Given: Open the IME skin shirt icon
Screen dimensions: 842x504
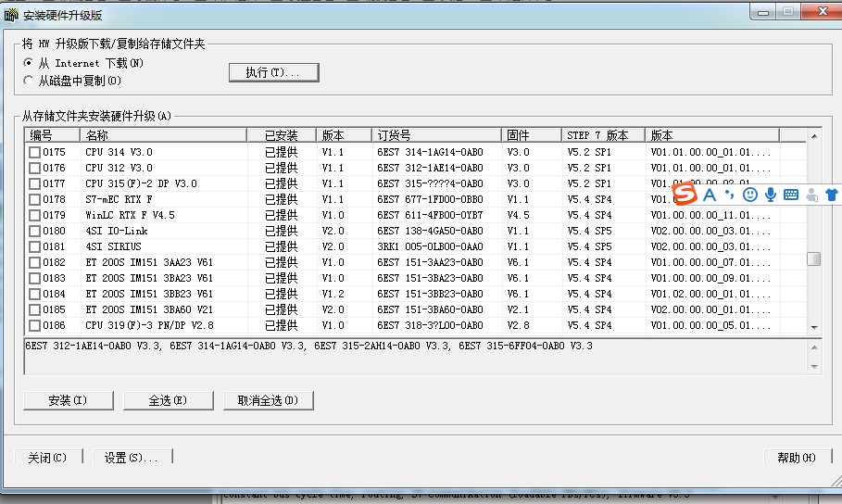Looking at the screenshot, I should [831, 195].
